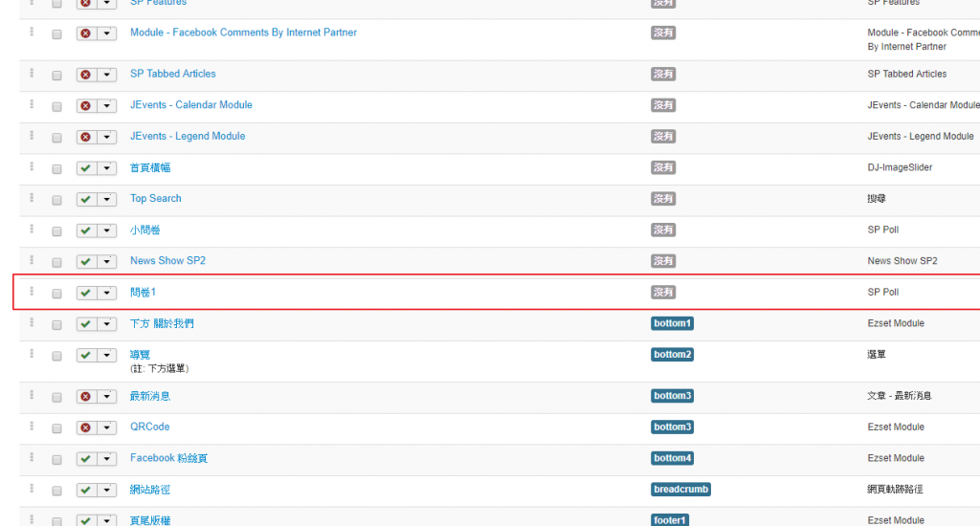Toggle published status icon for 問卷1
This screenshot has height=526, width=980.
[x=86, y=293]
